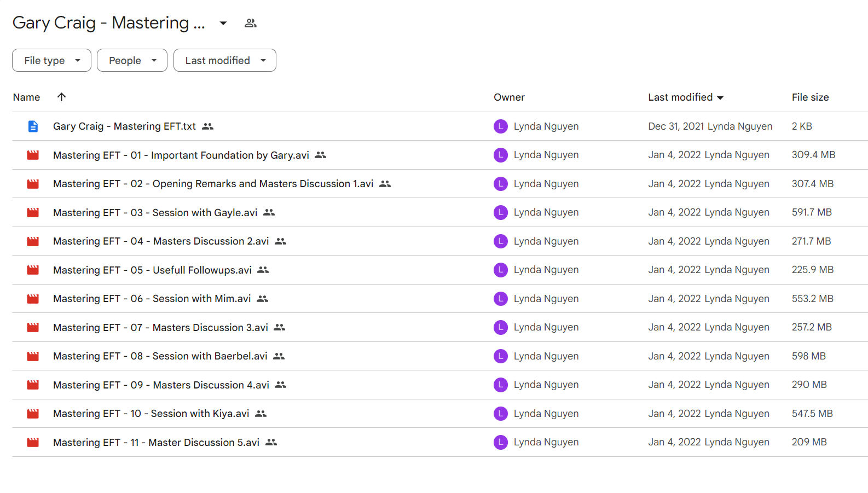Screen dimensions: 868x493
Task: Sort by the Name column header
Action: coord(26,97)
